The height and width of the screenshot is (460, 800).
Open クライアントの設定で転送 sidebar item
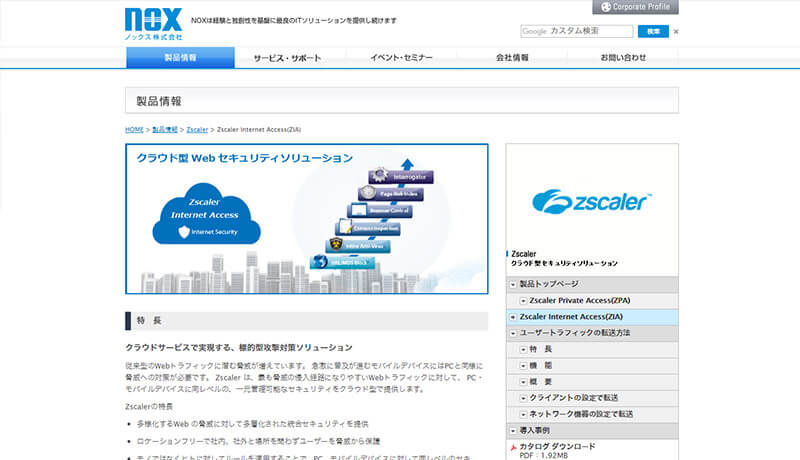(x=592, y=398)
